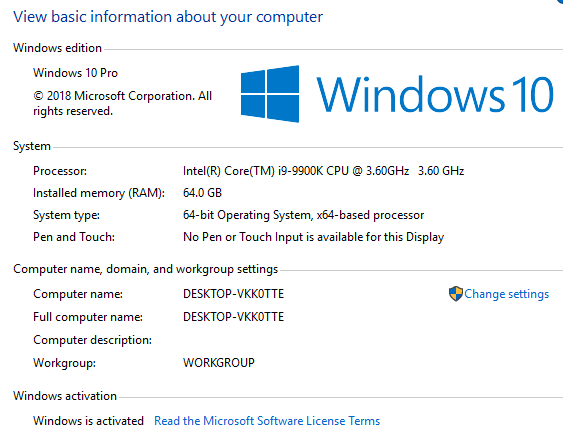
Task: Click the Processor: label
Action: [x=60, y=171]
